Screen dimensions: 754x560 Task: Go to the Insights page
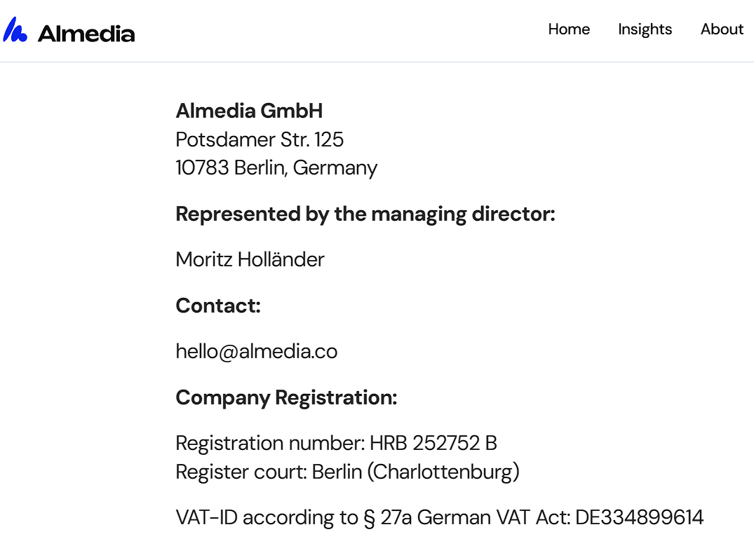click(x=645, y=30)
